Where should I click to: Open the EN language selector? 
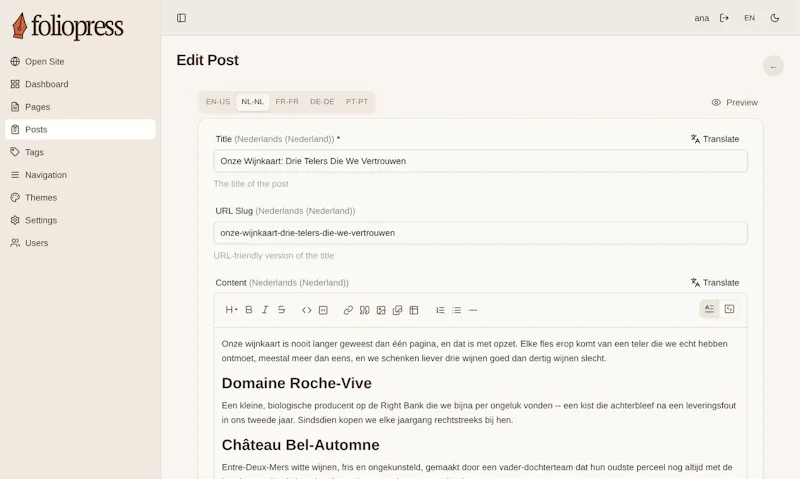coord(749,18)
